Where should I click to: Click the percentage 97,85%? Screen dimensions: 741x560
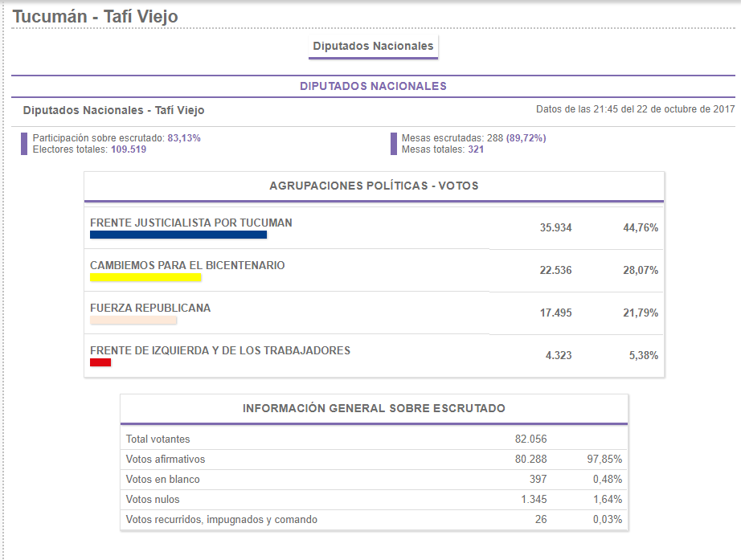604,459
